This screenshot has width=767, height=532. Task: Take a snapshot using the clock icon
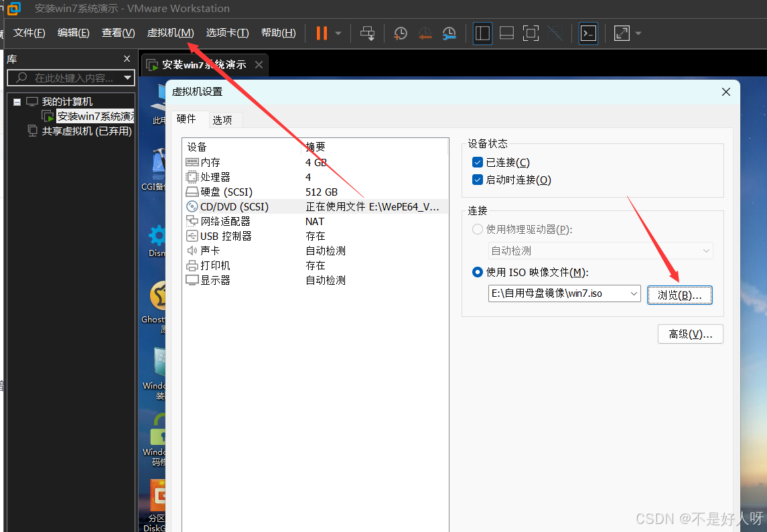(x=400, y=34)
